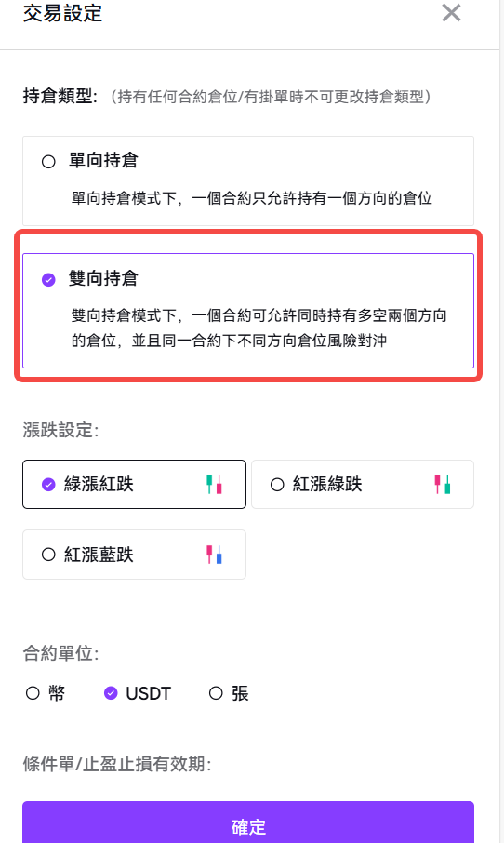The height and width of the screenshot is (843, 504).
Task: Click the 單向持倉 option title
Action: point(103,160)
